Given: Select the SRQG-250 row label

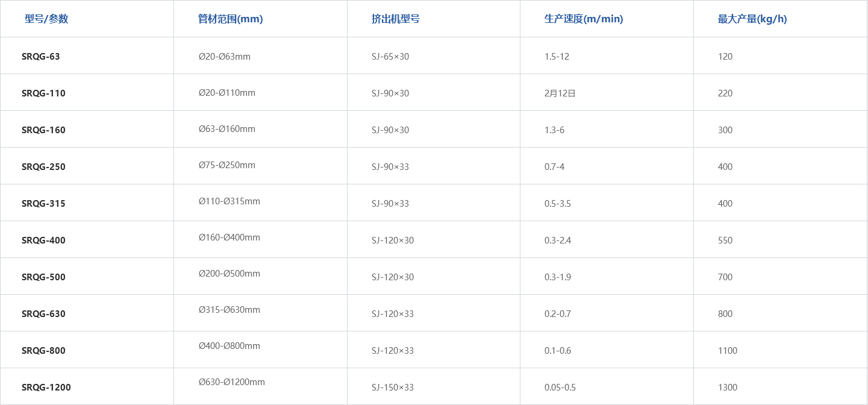Looking at the screenshot, I should tap(43, 167).
